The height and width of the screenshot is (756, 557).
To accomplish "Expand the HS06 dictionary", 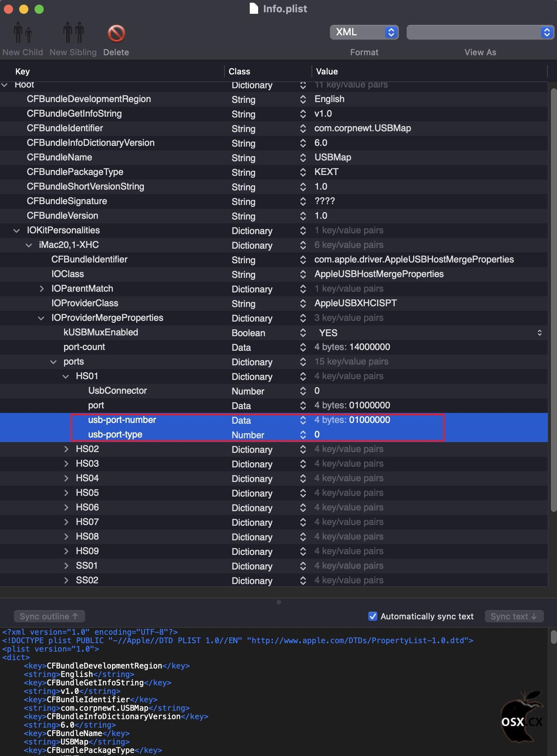I will pos(66,507).
